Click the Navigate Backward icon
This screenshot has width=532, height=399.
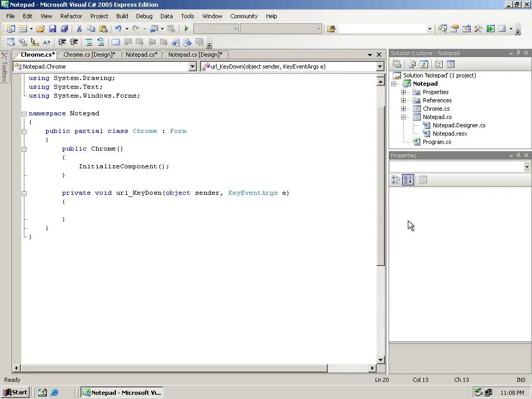point(154,29)
